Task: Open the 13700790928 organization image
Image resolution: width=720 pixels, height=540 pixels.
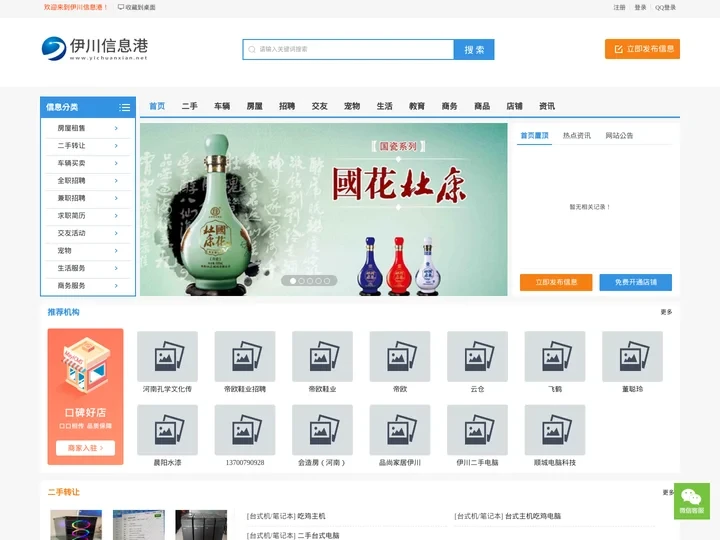Action: [x=245, y=430]
